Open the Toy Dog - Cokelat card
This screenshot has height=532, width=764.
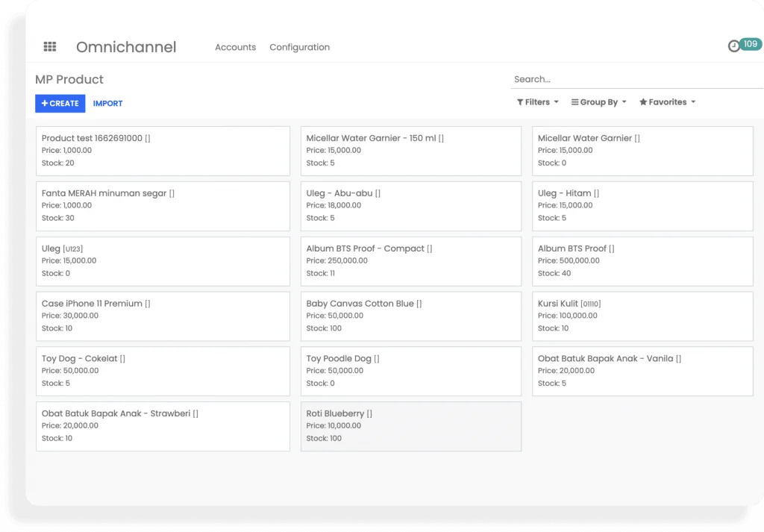163,372
